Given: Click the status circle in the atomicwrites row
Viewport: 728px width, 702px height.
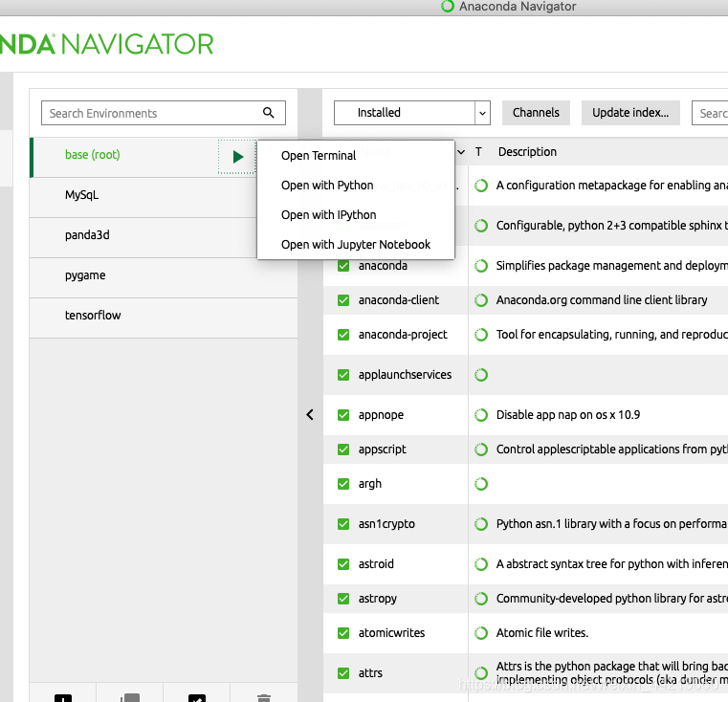Looking at the screenshot, I should pos(481,633).
